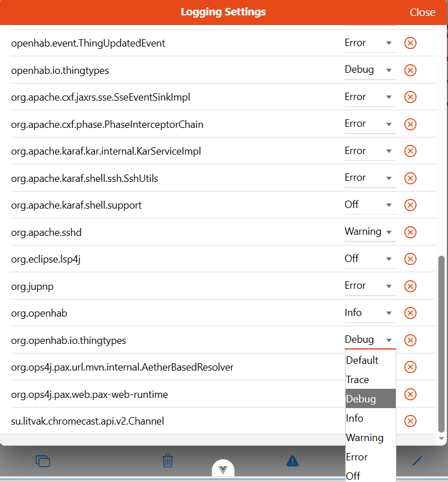
Task: Choose Error in the level list
Action: pos(371,457)
